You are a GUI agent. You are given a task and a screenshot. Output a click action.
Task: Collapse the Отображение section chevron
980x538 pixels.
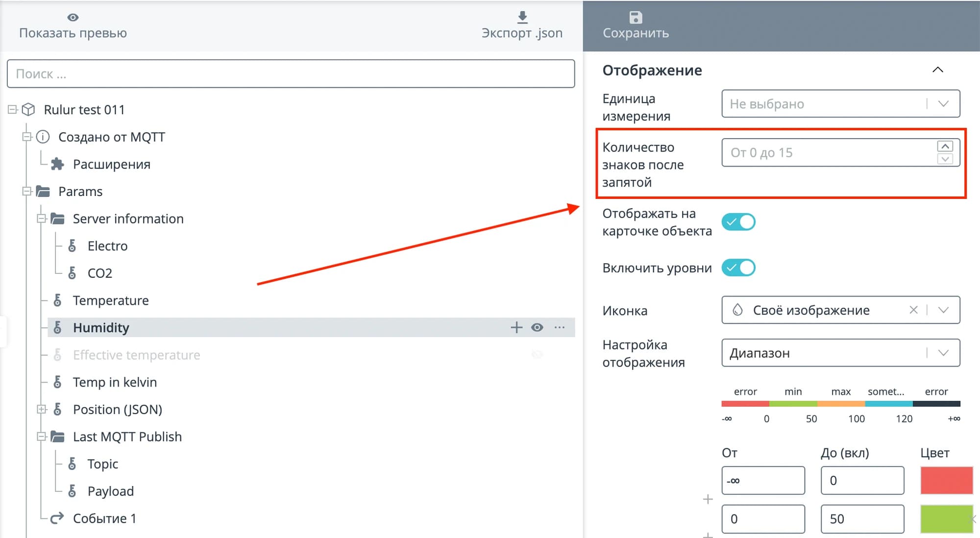tap(937, 70)
